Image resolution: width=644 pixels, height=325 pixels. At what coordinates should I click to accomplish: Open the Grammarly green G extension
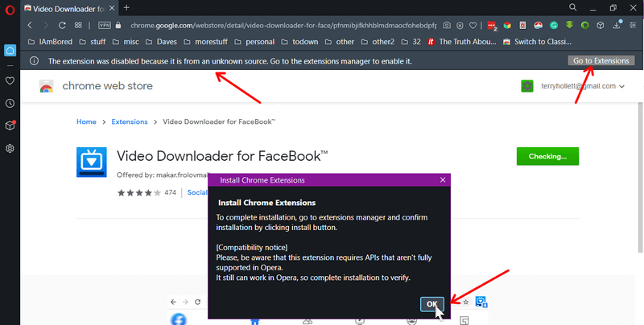[554, 26]
